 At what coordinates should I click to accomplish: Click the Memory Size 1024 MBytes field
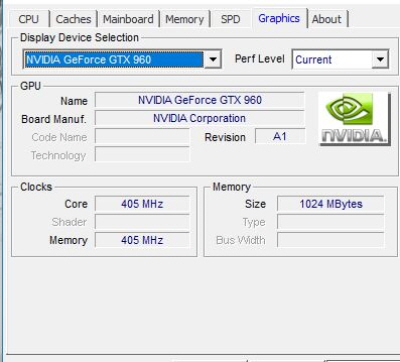[x=331, y=204]
